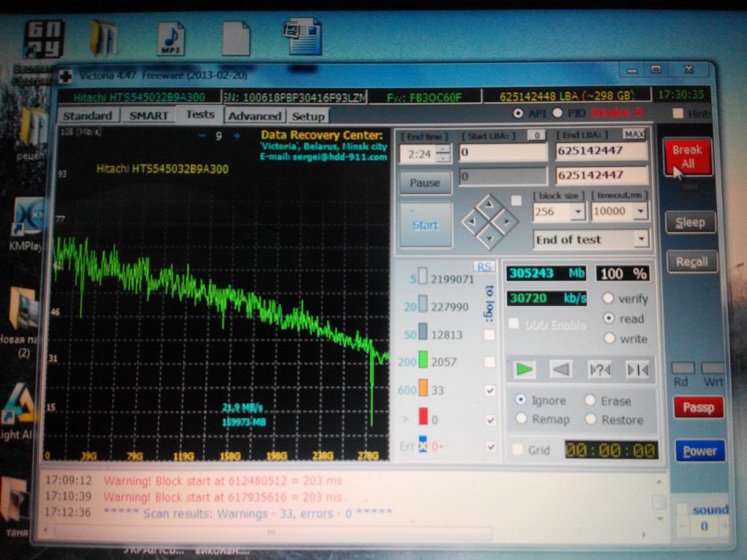Click the Break All button

pyautogui.click(x=687, y=157)
